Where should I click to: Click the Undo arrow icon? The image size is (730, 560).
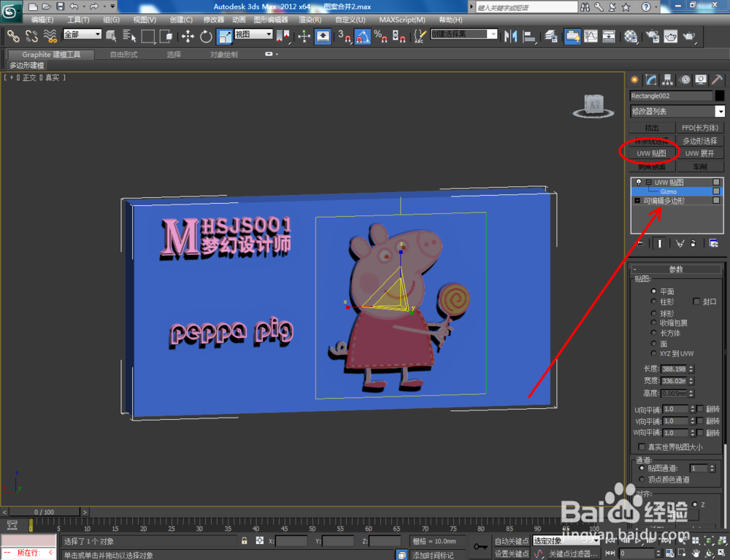[x=74, y=7]
